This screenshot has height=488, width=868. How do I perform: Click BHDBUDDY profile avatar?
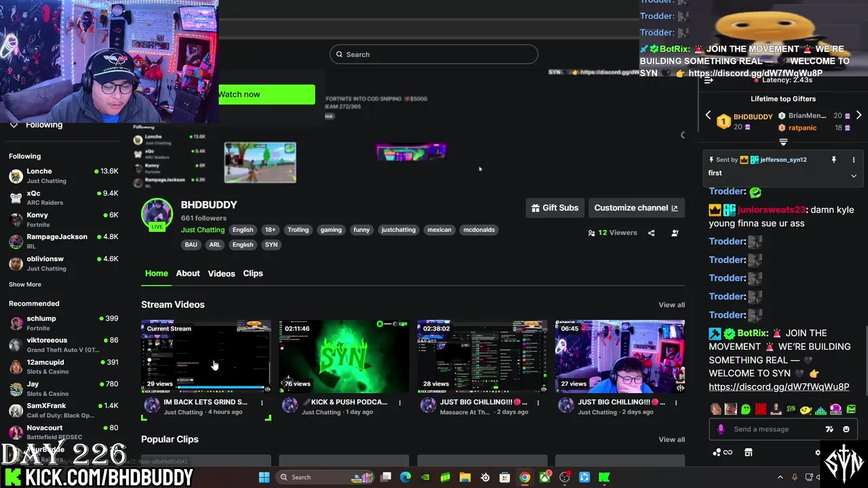[157, 213]
